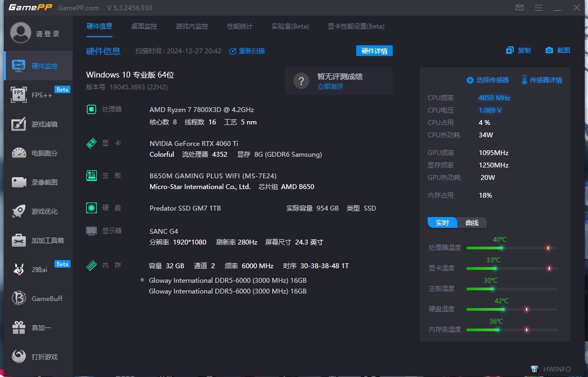588x377 pixels.
Task: Click the mail message icon in title bar
Action: (x=519, y=8)
